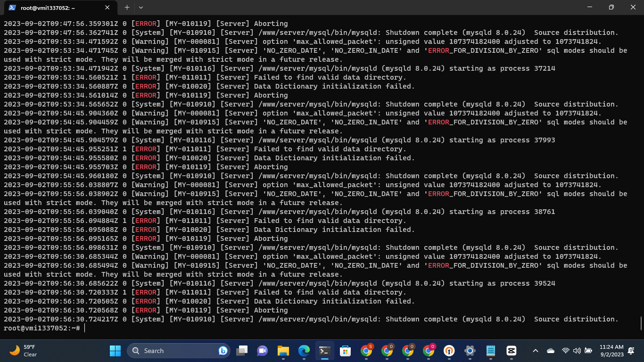Open Notepad from the taskbar

pyautogui.click(x=491, y=351)
